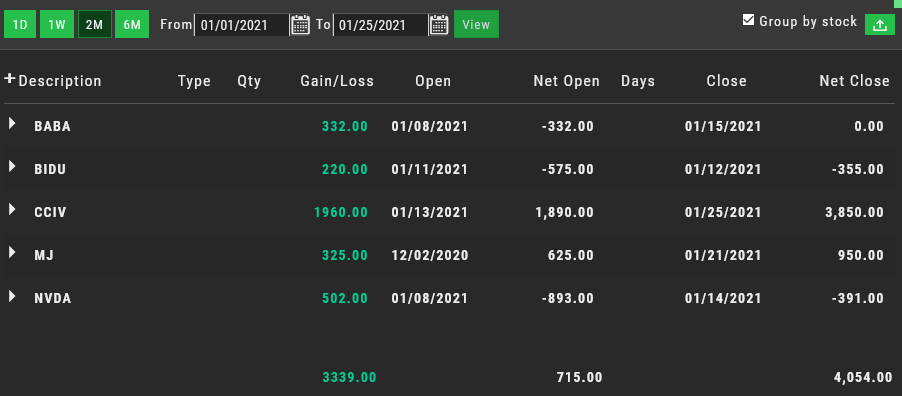Expand the BABA row
This screenshot has width=902, height=396.
12,123
